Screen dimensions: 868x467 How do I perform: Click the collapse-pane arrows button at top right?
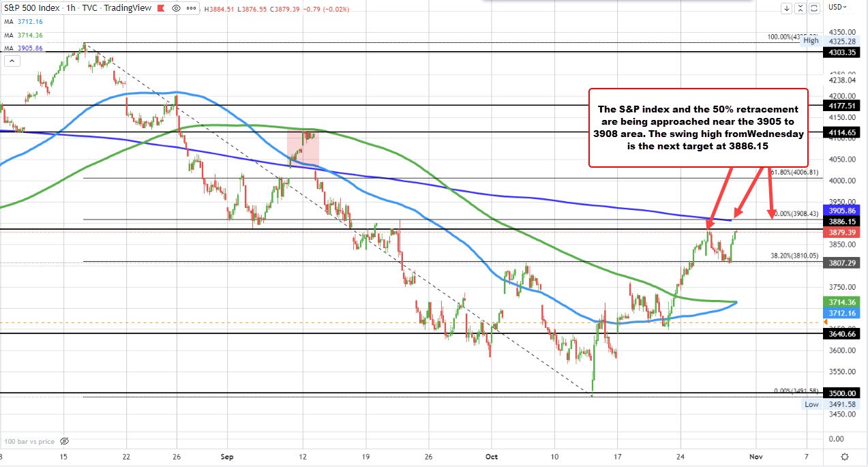pyautogui.click(x=800, y=8)
